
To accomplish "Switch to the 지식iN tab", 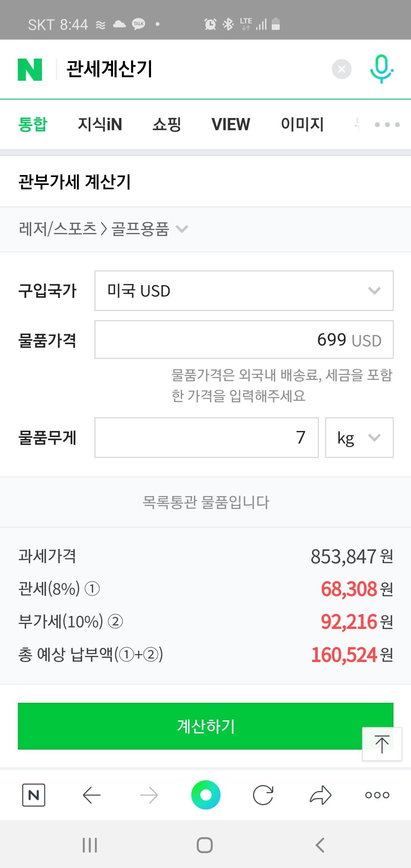I will pos(100,124).
